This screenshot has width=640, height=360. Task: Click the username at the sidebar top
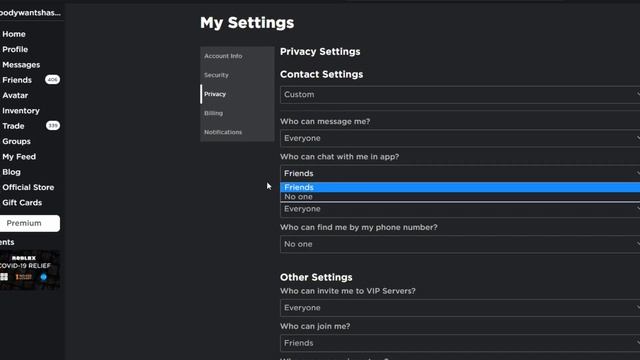30,13
